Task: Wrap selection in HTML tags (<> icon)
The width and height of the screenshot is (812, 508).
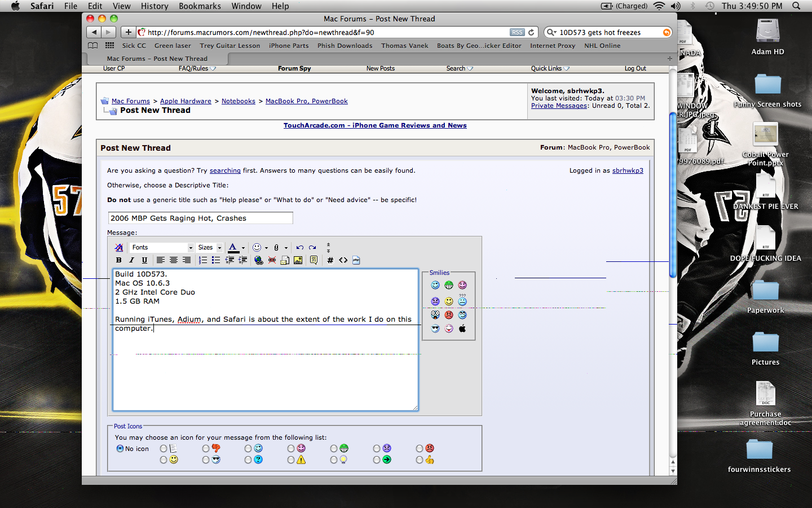Action: click(x=343, y=260)
